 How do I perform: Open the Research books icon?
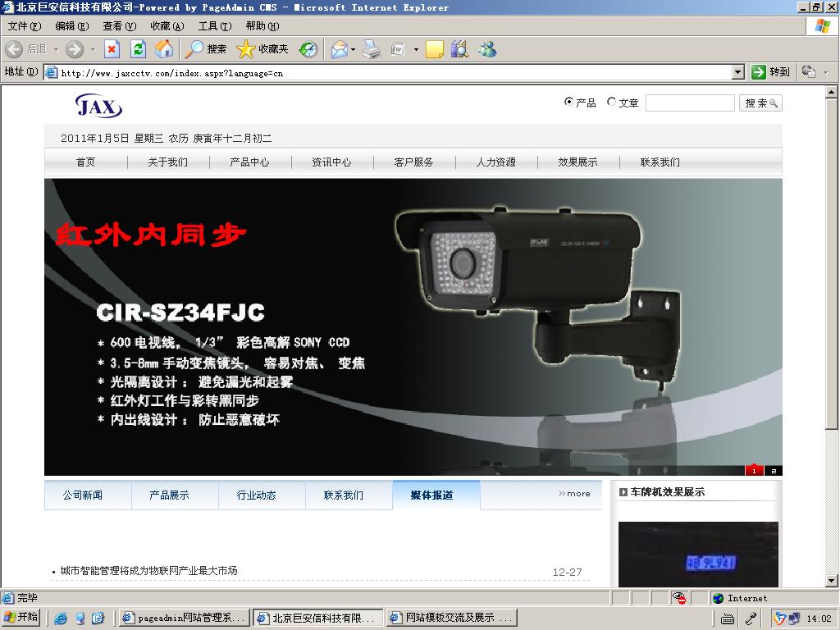coord(459,49)
